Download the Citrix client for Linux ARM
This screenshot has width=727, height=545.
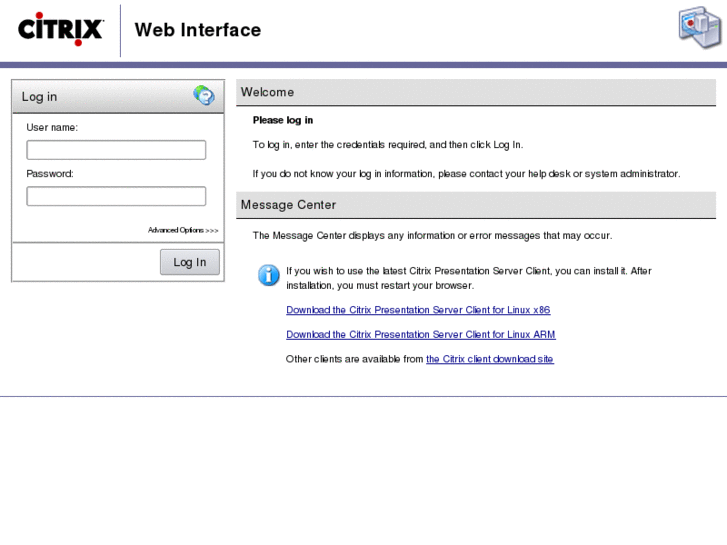pyautogui.click(x=421, y=334)
